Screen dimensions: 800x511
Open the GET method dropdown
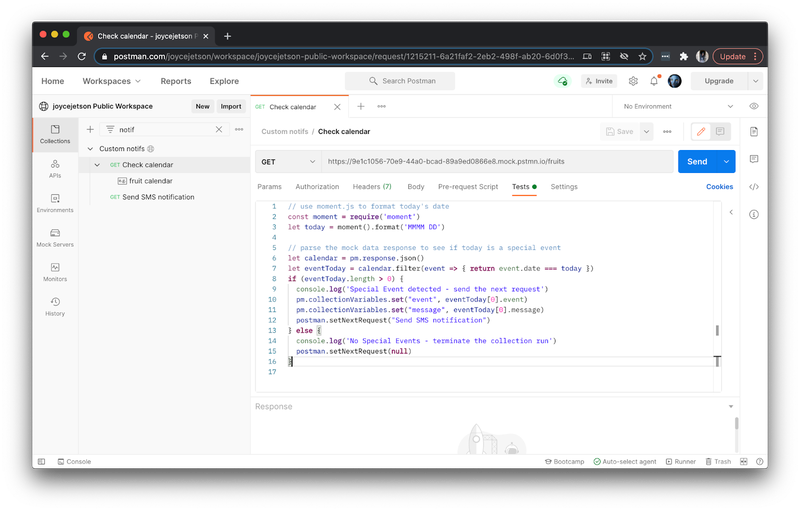click(288, 162)
